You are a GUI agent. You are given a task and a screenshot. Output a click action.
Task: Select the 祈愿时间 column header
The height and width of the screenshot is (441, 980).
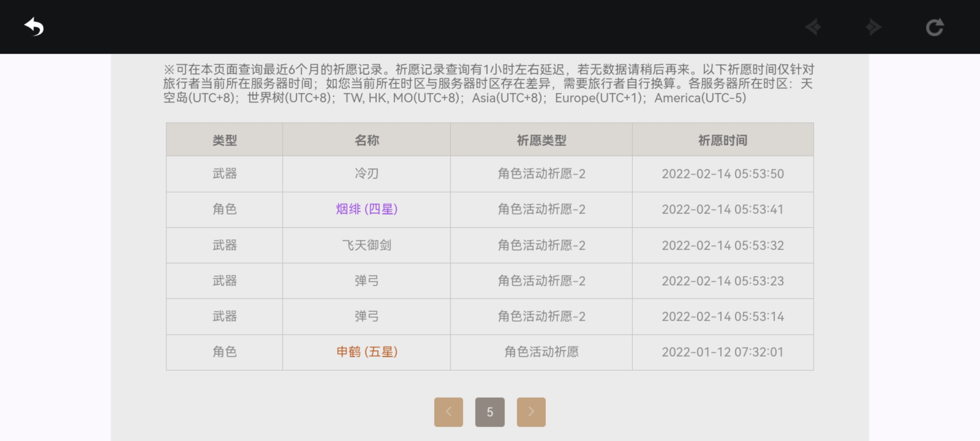pyautogui.click(x=723, y=140)
